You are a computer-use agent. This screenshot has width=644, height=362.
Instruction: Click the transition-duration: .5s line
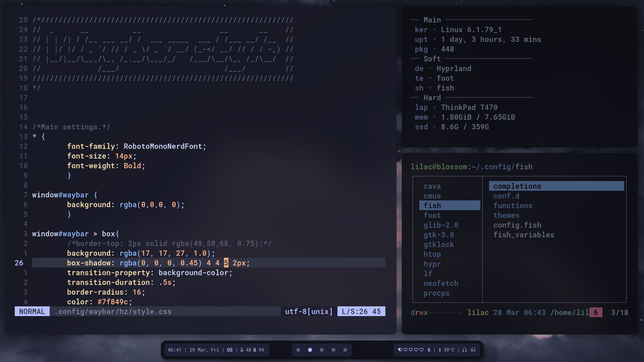[121, 282]
